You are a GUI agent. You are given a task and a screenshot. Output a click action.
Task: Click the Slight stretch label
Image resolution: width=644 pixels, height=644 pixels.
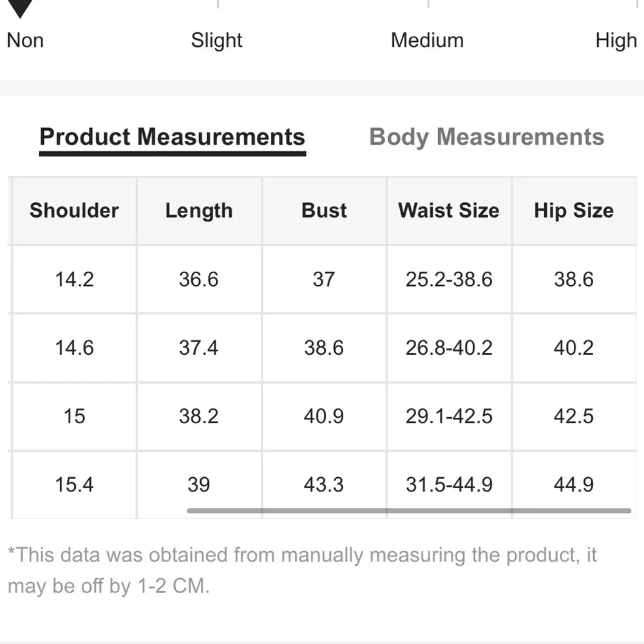[x=216, y=41]
